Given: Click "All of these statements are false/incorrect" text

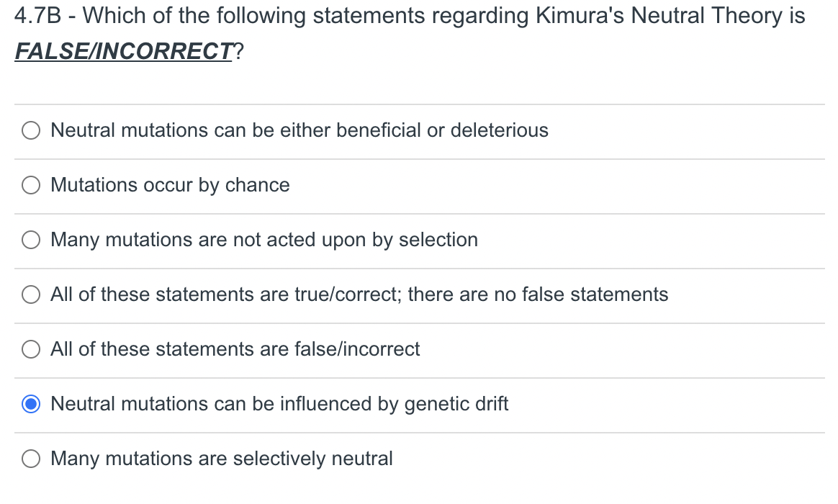Looking at the screenshot, I should coord(235,349).
